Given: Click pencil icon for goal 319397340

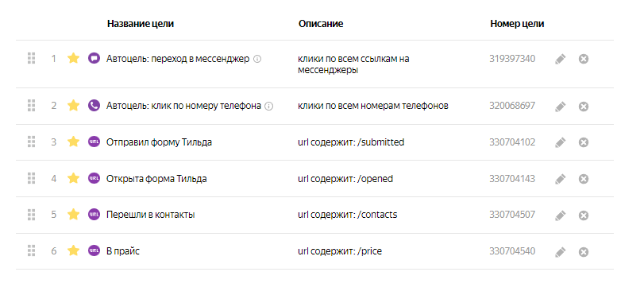Looking at the screenshot, I should pos(560,59).
